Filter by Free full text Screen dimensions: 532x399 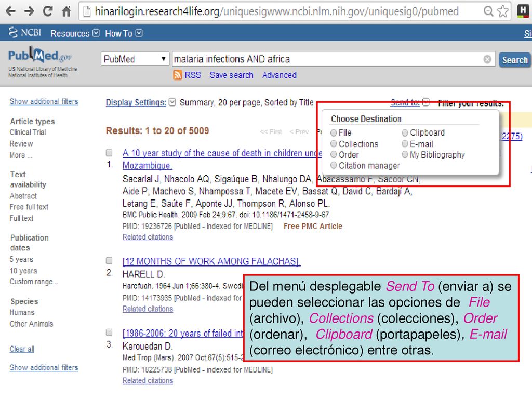point(29,207)
